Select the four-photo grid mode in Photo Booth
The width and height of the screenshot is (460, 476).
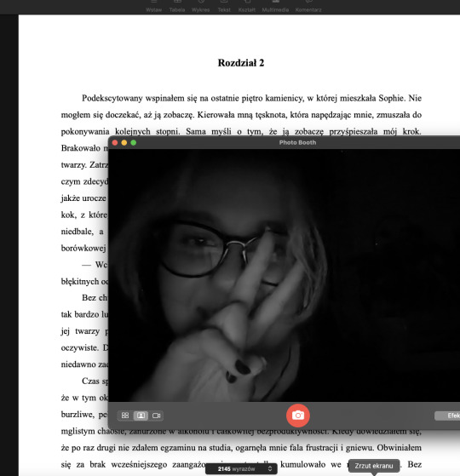[x=125, y=416]
